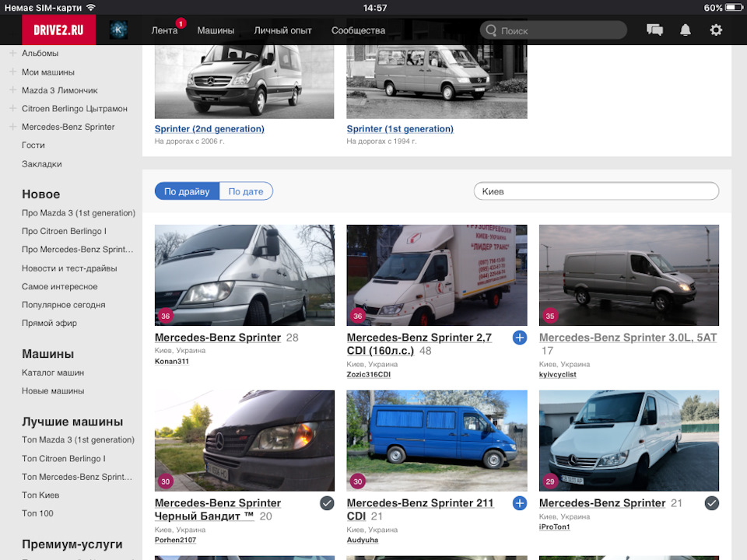
Task: Open the Sprinter 2nd generation photo
Action: coord(244,82)
